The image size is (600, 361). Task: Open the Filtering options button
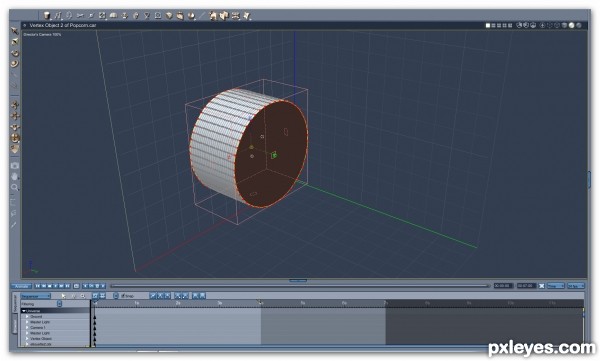coord(59,304)
